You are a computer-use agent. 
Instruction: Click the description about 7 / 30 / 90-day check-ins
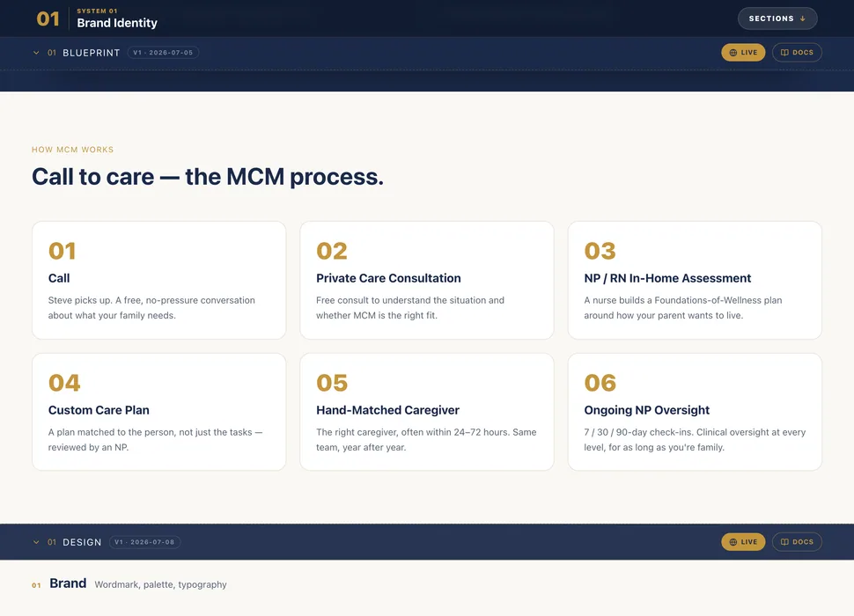[x=695, y=440]
